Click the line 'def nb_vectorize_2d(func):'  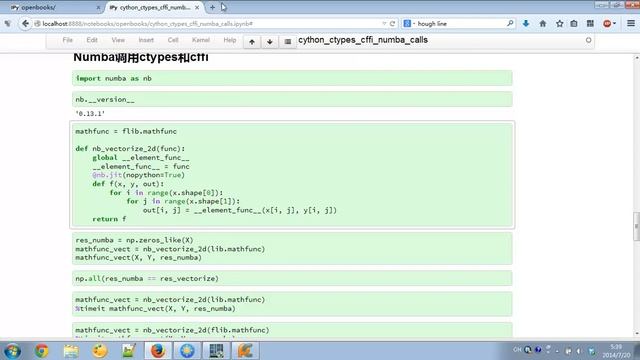pyautogui.click(x=130, y=149)
